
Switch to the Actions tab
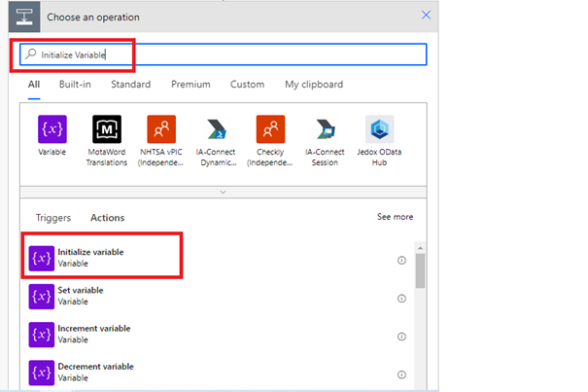coord(108,218)
